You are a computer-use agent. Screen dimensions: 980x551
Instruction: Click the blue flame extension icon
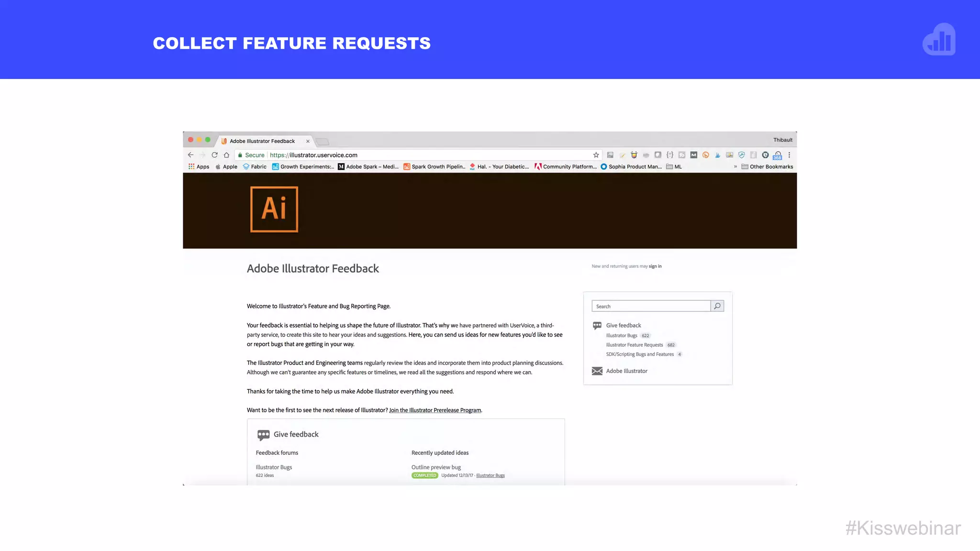[x=718, y=155]
